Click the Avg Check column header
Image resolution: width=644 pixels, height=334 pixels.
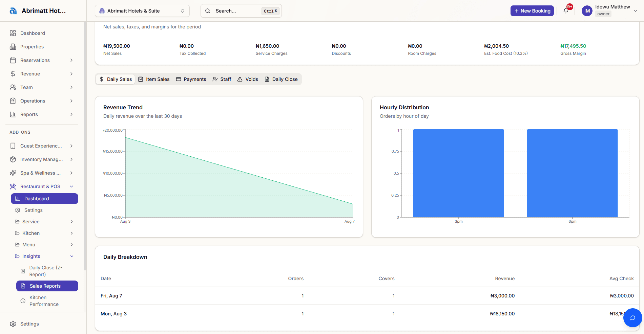point(622,279)
